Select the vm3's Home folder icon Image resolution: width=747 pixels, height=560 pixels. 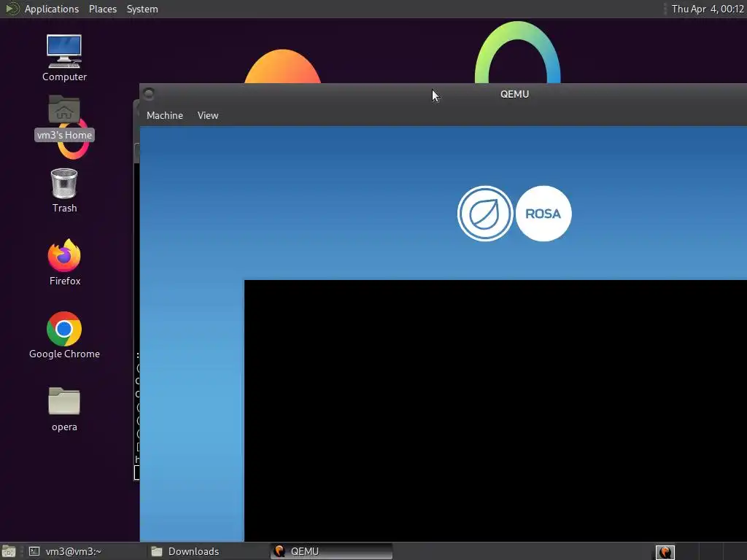point(64,118)
